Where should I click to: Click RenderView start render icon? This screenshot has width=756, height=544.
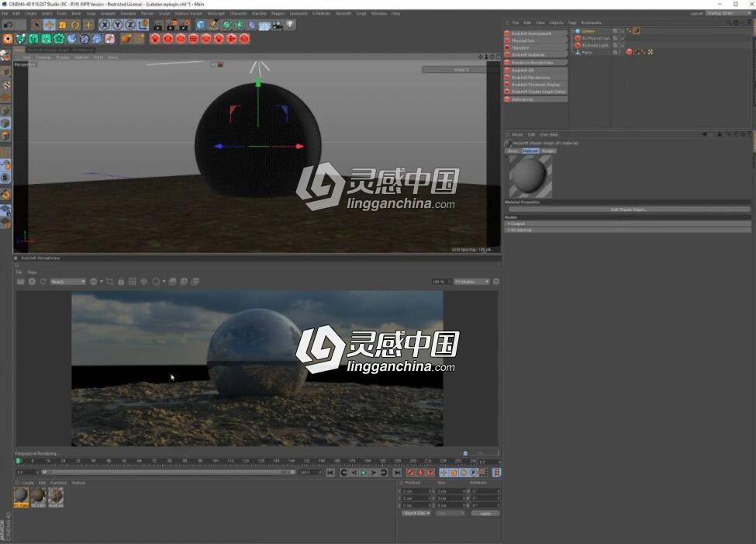pyautogui.click(x=32, y=282)
